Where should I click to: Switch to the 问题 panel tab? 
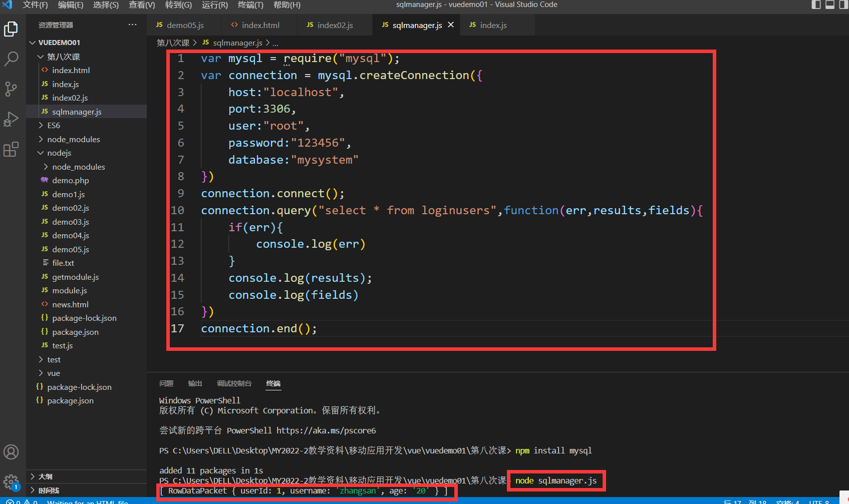(166, 383)
